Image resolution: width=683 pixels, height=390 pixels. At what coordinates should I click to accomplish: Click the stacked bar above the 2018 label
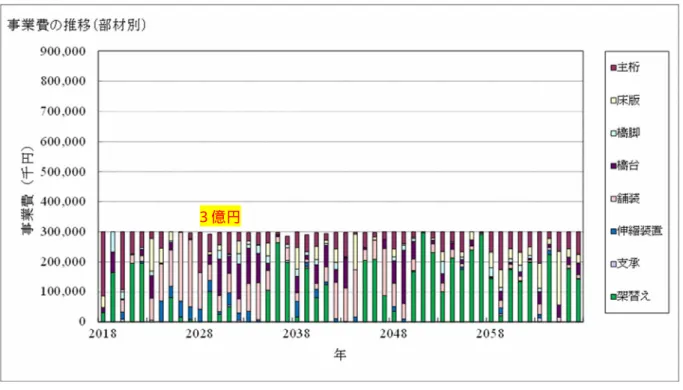(103, 277)
